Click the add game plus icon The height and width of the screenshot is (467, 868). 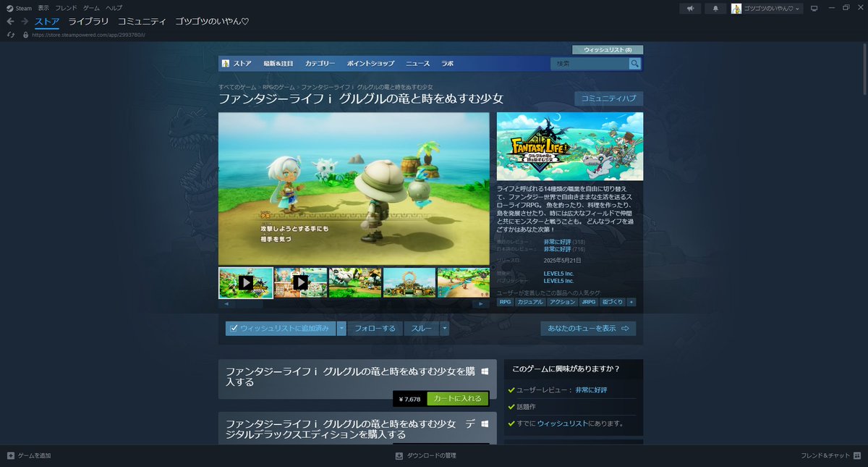[x=10, y=455]
